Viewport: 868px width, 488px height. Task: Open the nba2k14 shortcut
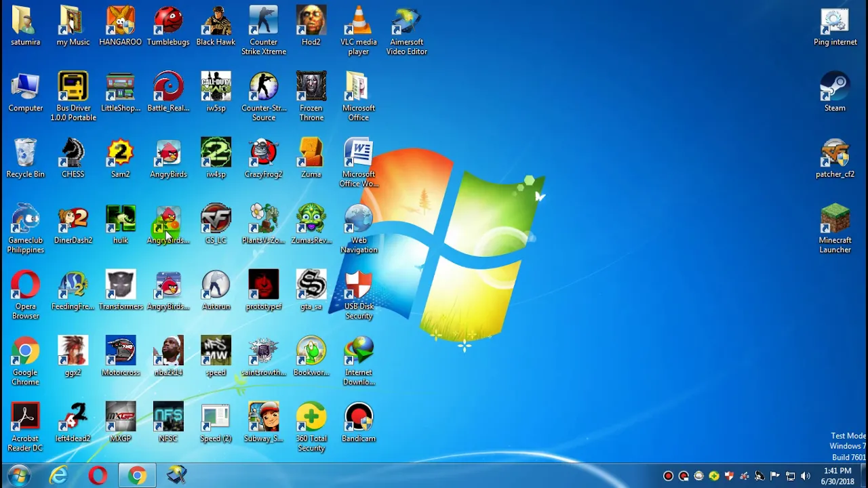click(x=168, y=357)
